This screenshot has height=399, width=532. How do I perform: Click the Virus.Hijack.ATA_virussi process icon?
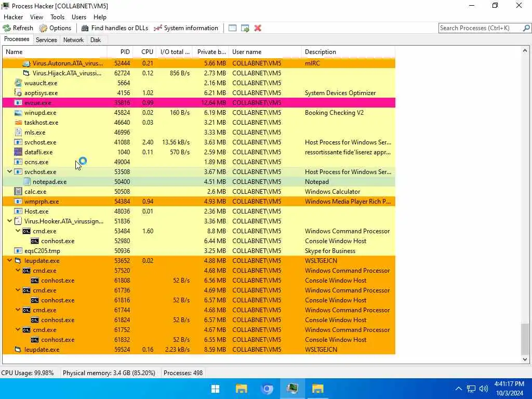26,73
